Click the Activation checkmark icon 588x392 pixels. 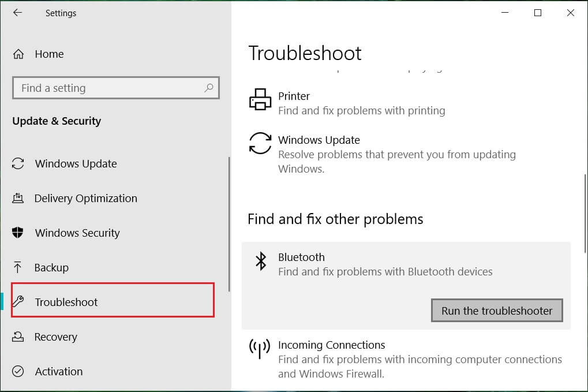[x=18, y=371]
